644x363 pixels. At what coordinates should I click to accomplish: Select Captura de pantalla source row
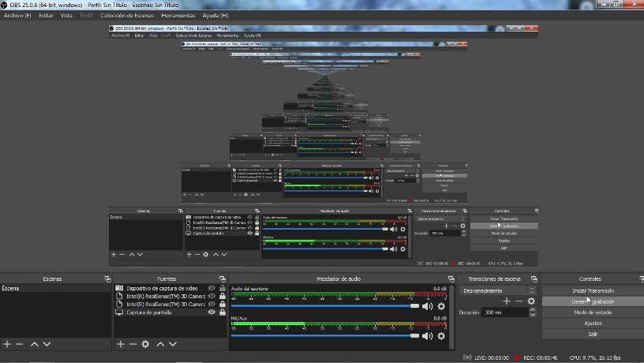tap(170, 312)
